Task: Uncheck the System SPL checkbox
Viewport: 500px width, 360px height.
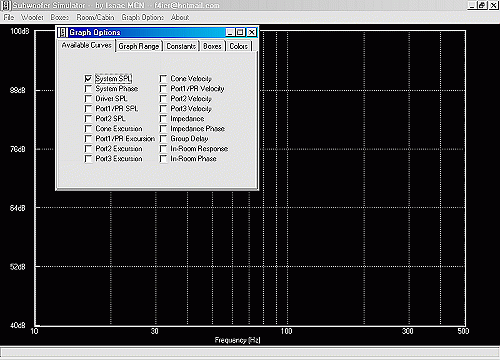Action: click(x=88, y=79)
